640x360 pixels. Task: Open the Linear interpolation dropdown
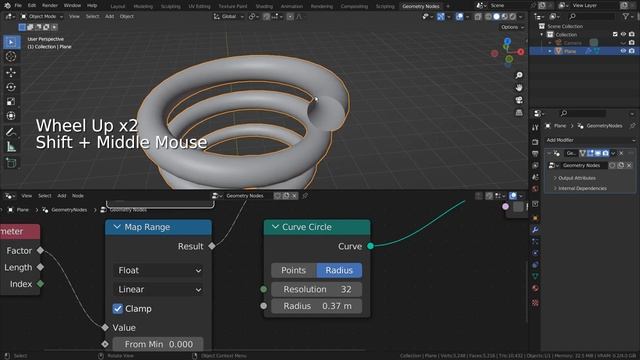(x=158, y=289)
